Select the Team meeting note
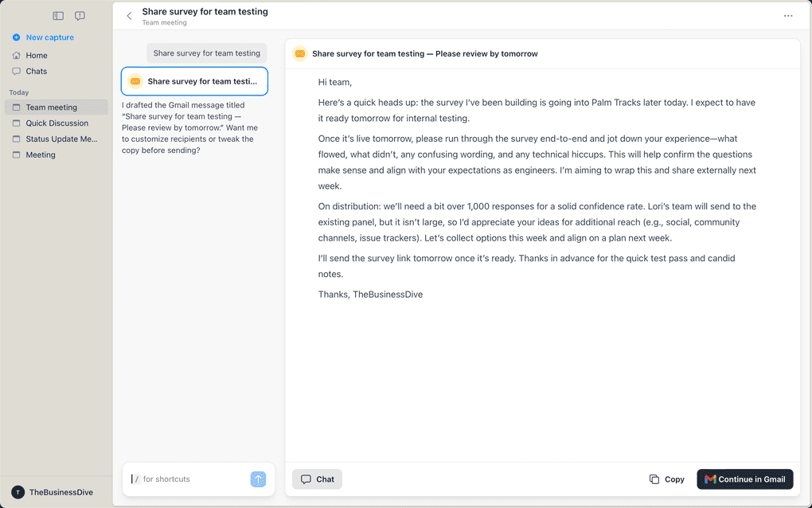812x508 pixels. pos(52,107)
